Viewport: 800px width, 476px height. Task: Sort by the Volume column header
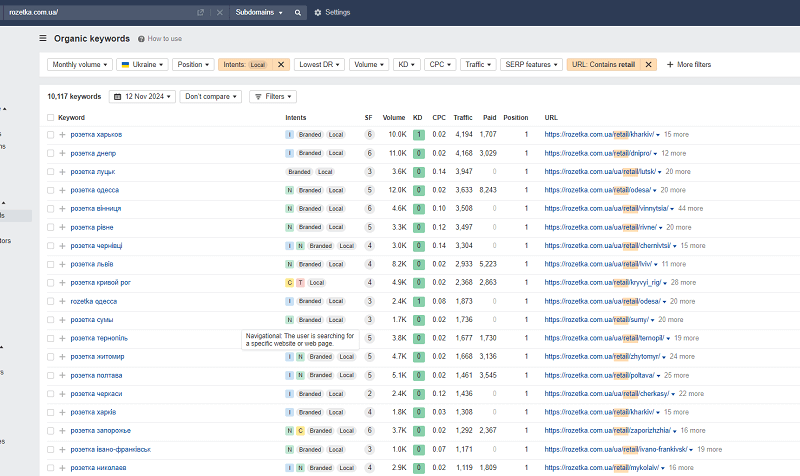(x=394, y=118)
